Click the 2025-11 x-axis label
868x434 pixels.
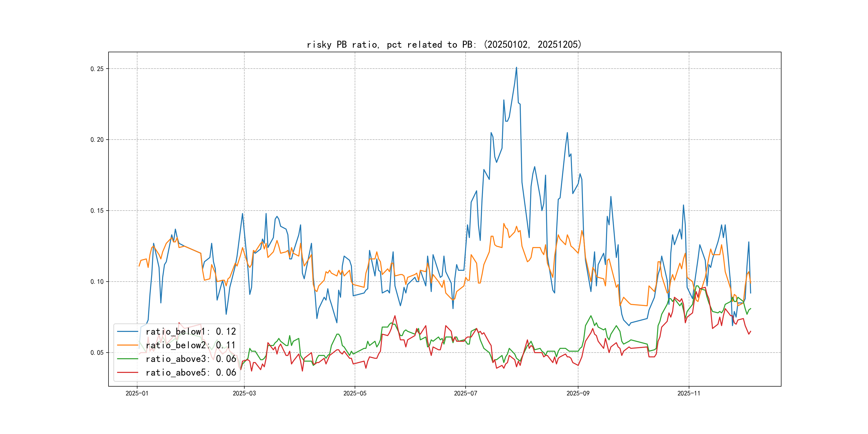[689, 394]
